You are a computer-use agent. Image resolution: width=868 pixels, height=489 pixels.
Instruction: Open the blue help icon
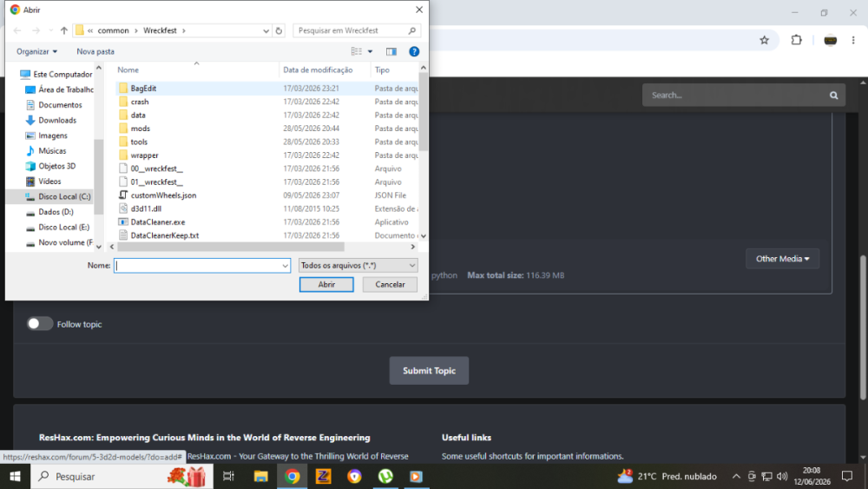click(414, 51)
